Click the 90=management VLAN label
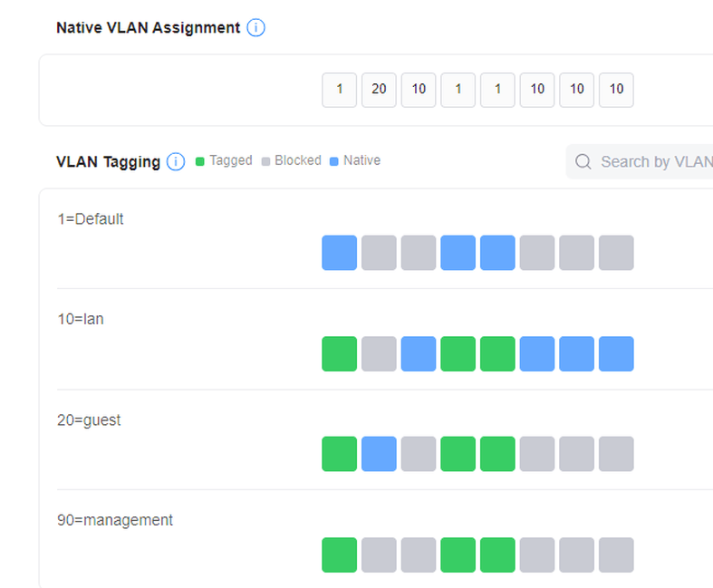Viewport: 713px width, 588px height. (x=114, y=520)
